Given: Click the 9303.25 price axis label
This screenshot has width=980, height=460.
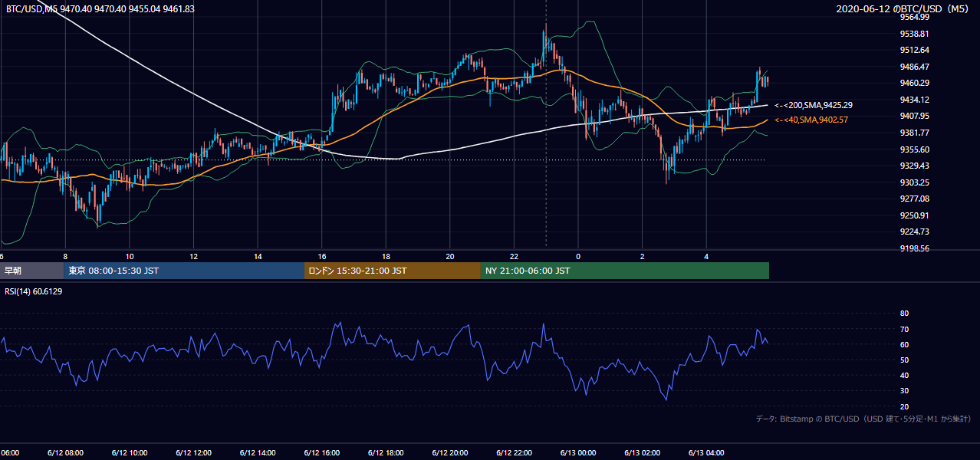Looking at the screenshot, I should tap(915, 182).
